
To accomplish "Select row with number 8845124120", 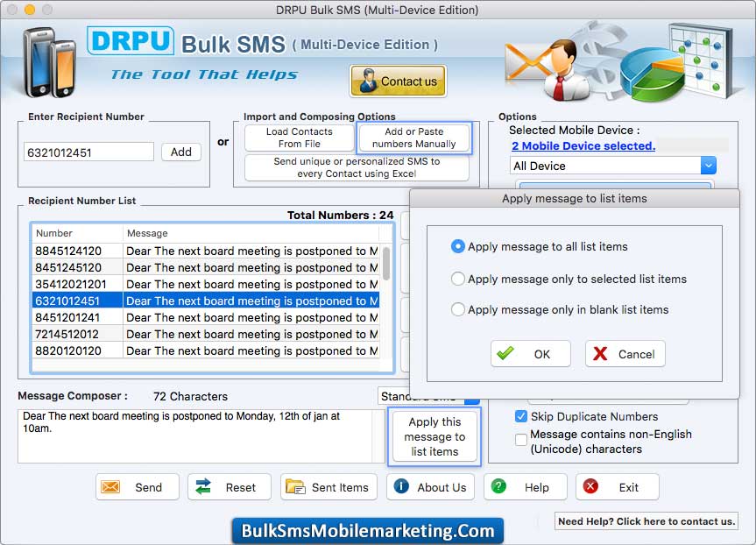I will pos(206,251).
